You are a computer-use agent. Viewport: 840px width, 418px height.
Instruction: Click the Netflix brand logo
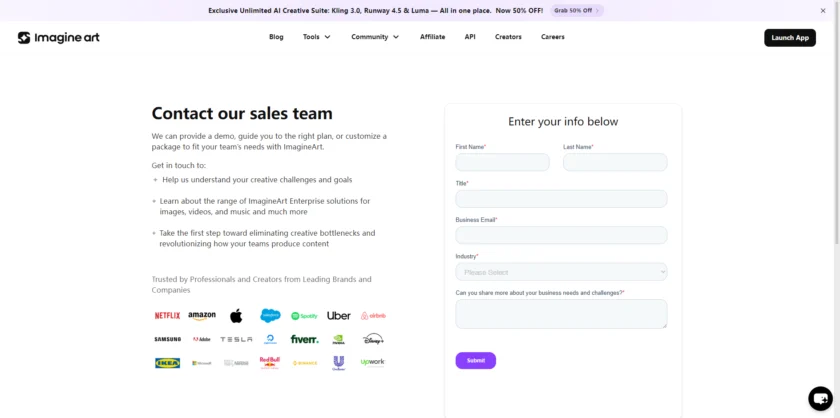point(167,316)
